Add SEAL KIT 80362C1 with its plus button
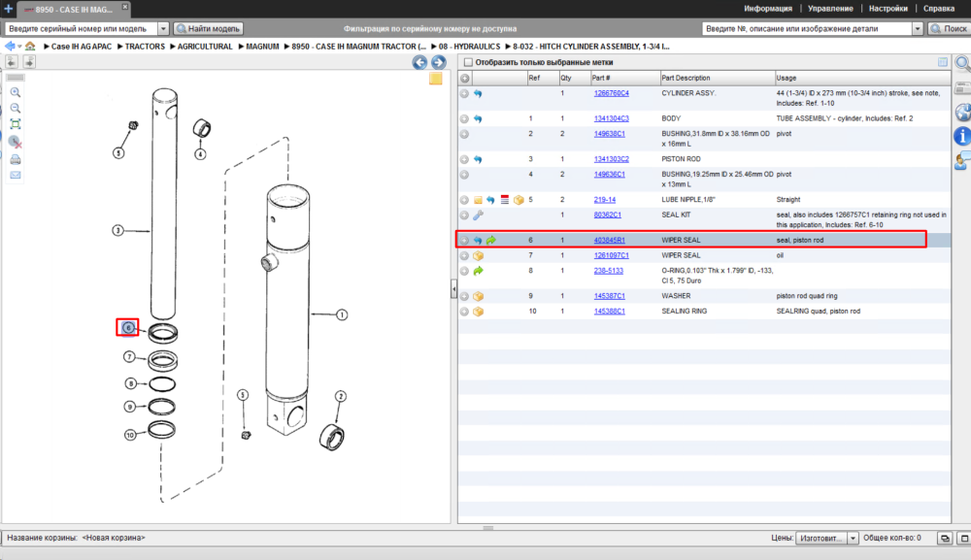Viewport: 971px width, 560px height. click(x=464, y=215)
